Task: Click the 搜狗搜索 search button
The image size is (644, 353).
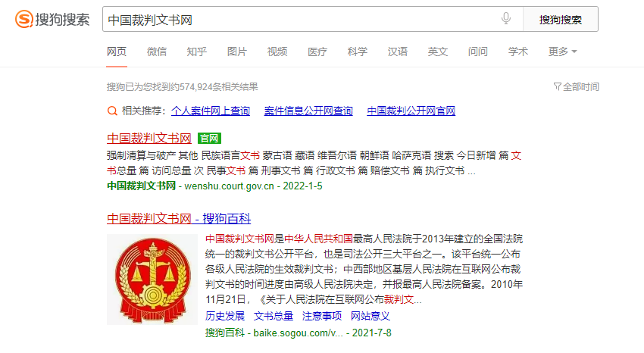Action: pos(560,19)
